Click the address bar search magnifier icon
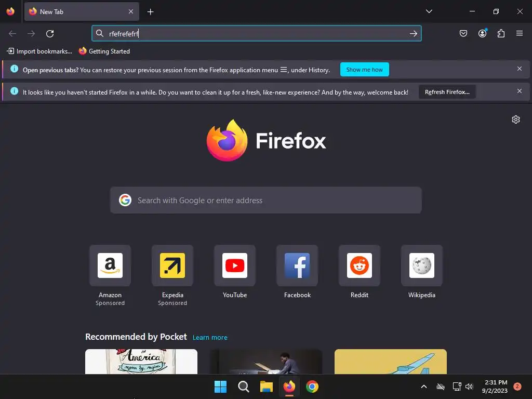Image resolution: width=532 pixels, height=399 pixels. [x=100, y=33]
